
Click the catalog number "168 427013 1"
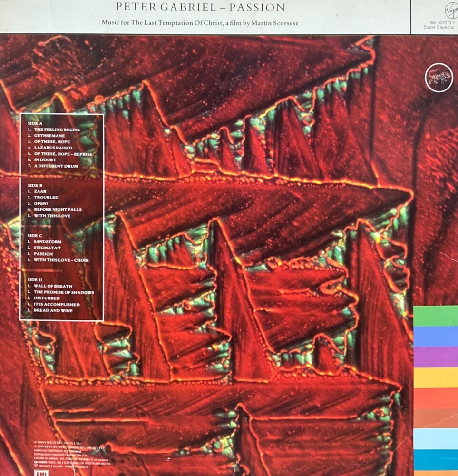[442, 22]
